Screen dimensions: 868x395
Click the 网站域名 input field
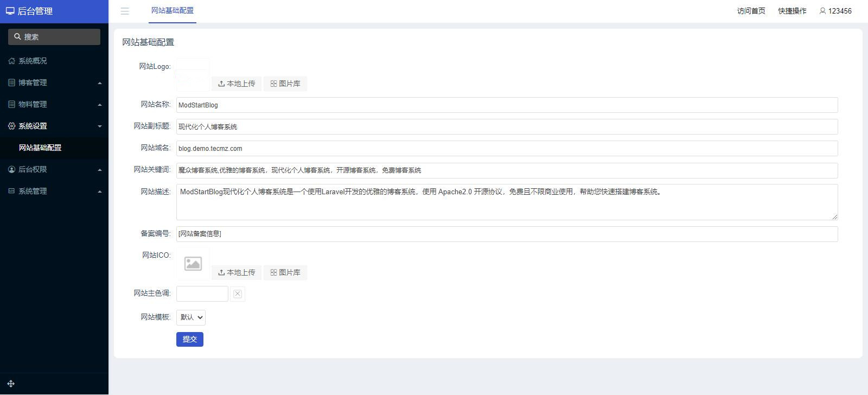[507, 149]
